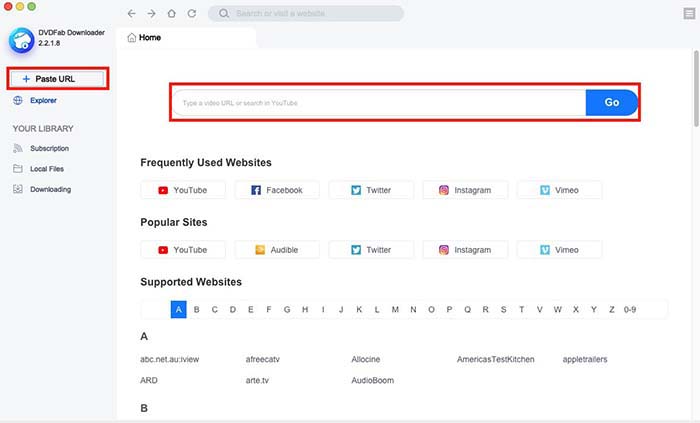Click the DVDFab Downloader logo
The height and width of the screenshot is (423, 700).
[21, 40]
